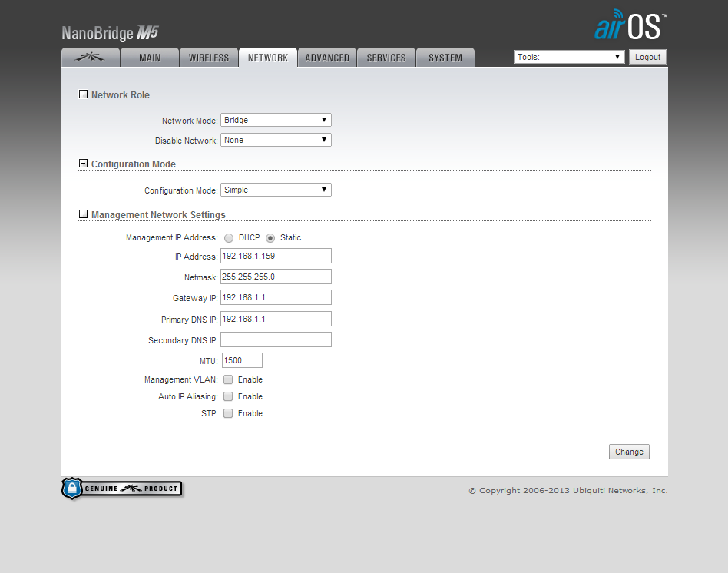Open the Configuration Mode dropdown
The height and width of the screenshot is (573, 728).
276,190
